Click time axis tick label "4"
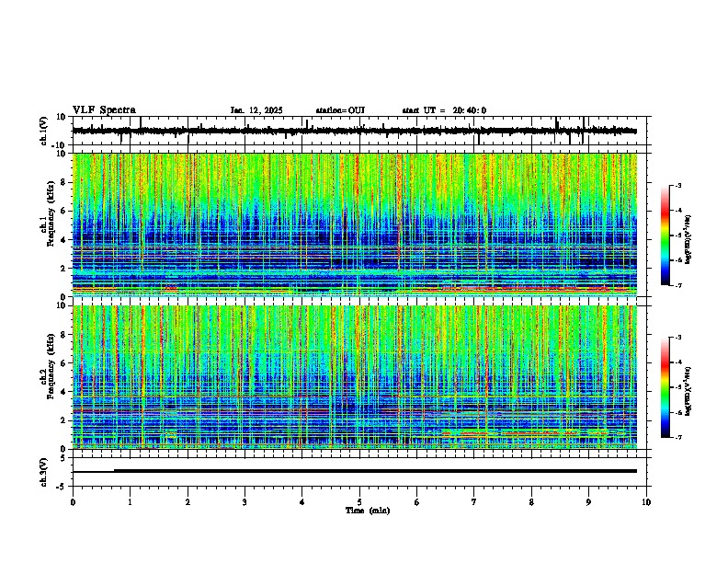The image size is (728, 563). point(302,502)
